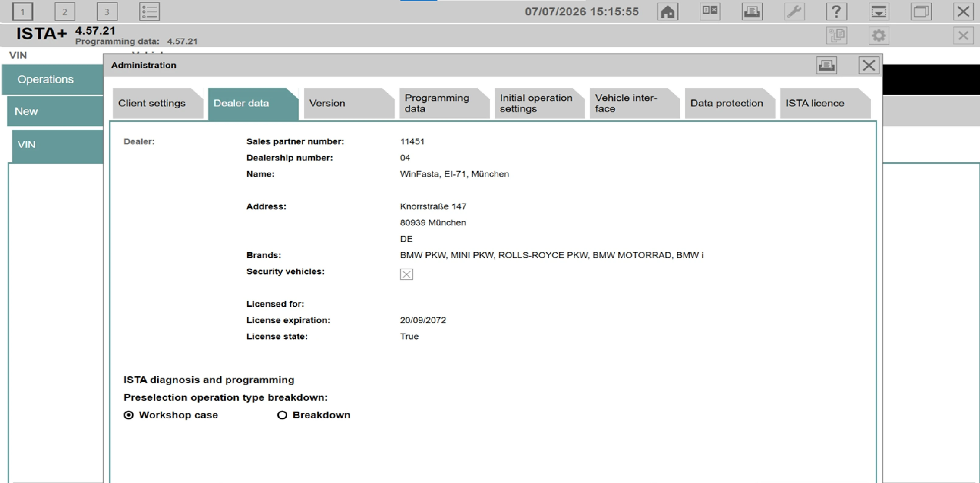The image size is (980, 483).
Task: Open the operations list icon
Action: pyautogui.click(x=149, y=12)
